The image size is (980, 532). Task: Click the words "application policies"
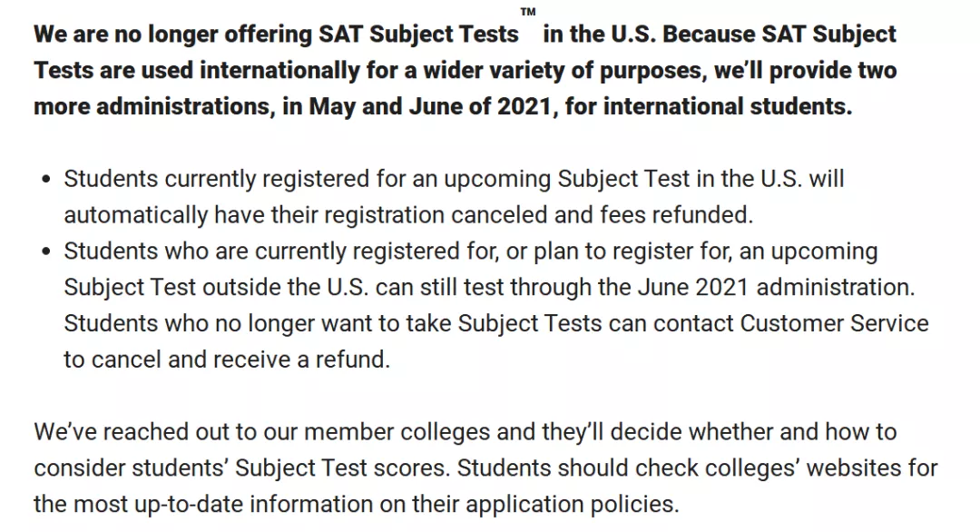tap(572, 505)
